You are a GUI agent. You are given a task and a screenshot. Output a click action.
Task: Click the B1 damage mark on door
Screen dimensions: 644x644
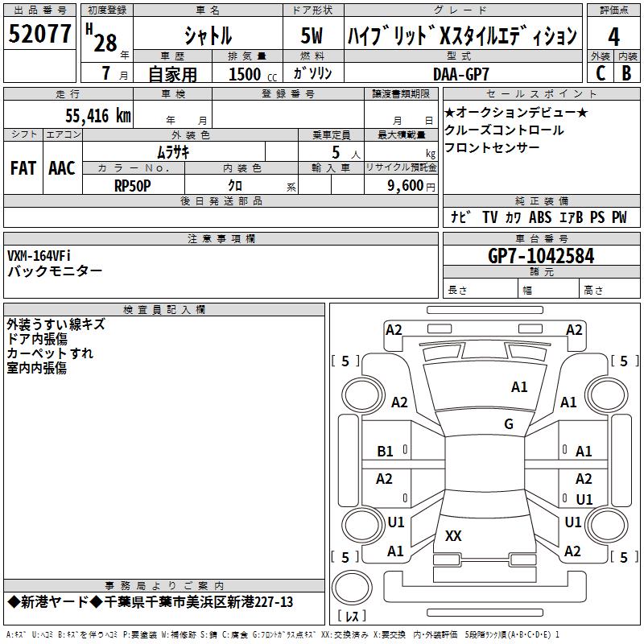point(385,452)
